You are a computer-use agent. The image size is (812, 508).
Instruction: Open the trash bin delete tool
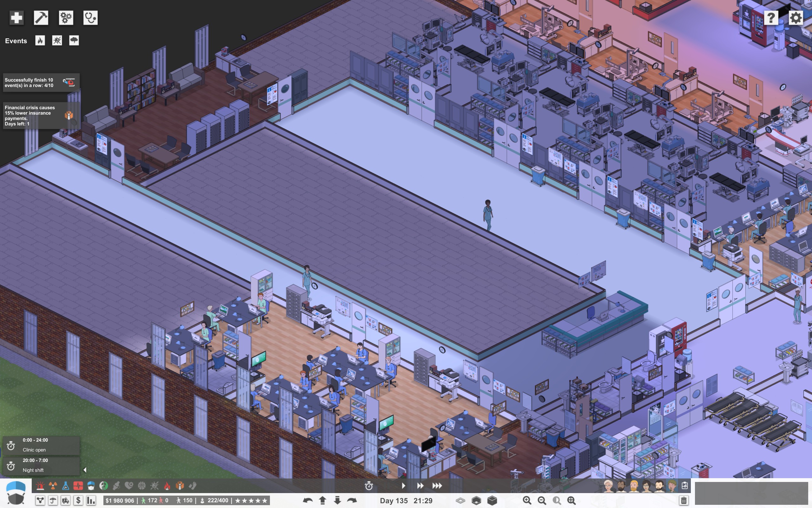point(684,501)
